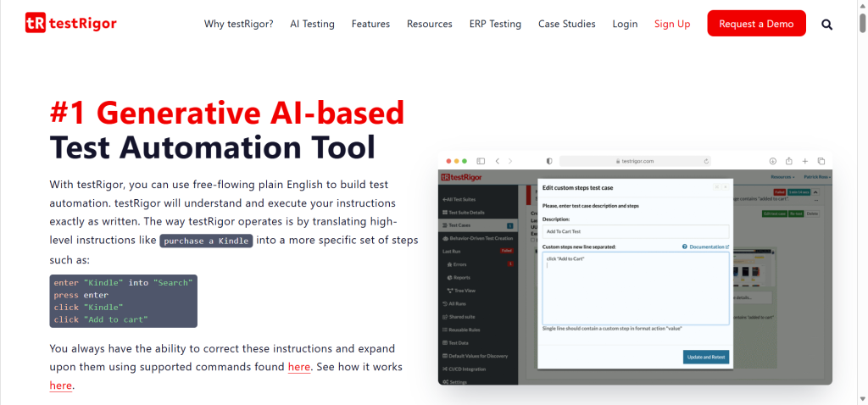Open the Features navigation menu

(x=370, y=24)
